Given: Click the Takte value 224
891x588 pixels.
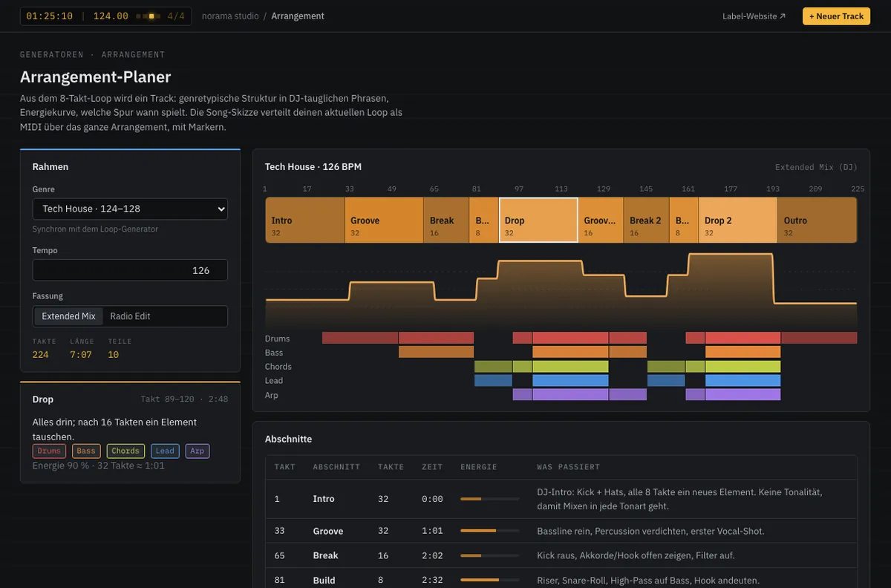Looking at the screenshot, I should pyautogui.click(x=41, y=355).
